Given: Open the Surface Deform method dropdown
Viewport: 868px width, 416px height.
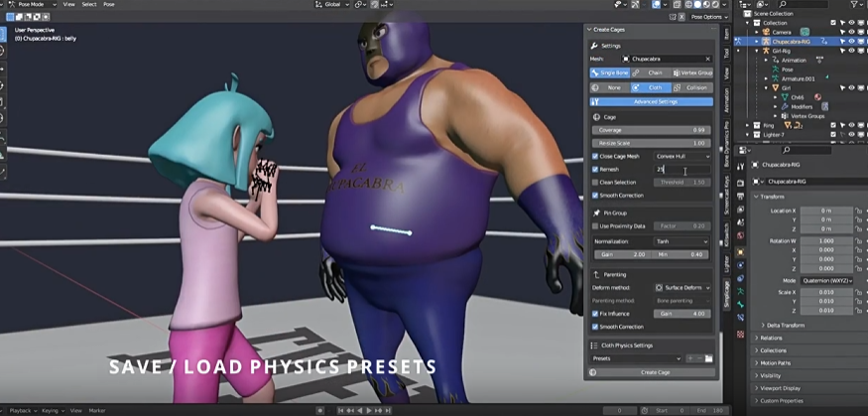Looking at the screenshot, I should [682, 288].
